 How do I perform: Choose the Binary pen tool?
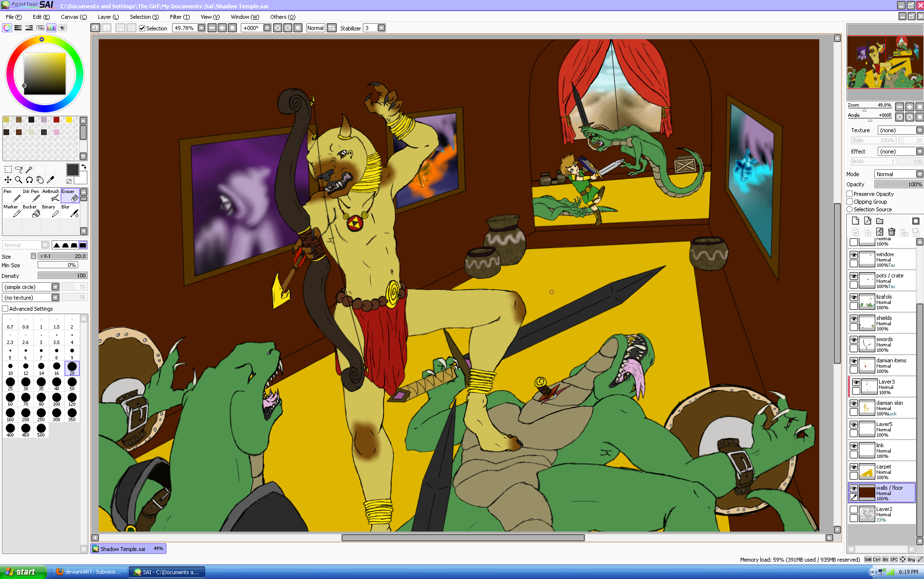pyautogui.click(x=51, y=211)
